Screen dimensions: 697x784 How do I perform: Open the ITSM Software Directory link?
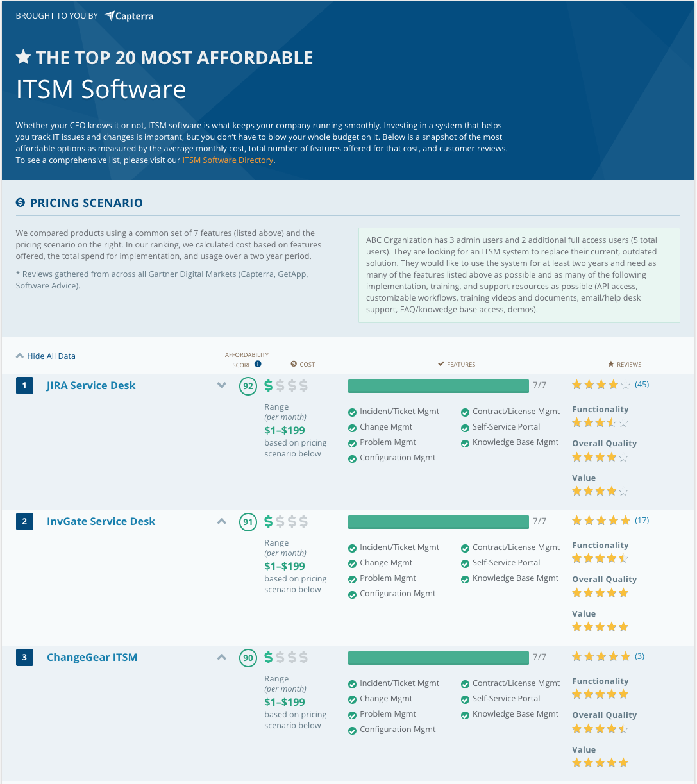click(228, 160)
